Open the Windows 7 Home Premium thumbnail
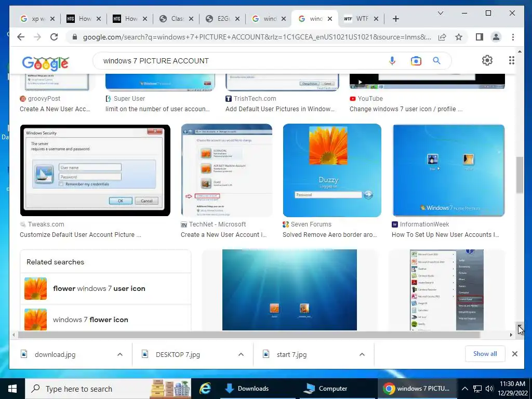532x399 pixels. 448,170
